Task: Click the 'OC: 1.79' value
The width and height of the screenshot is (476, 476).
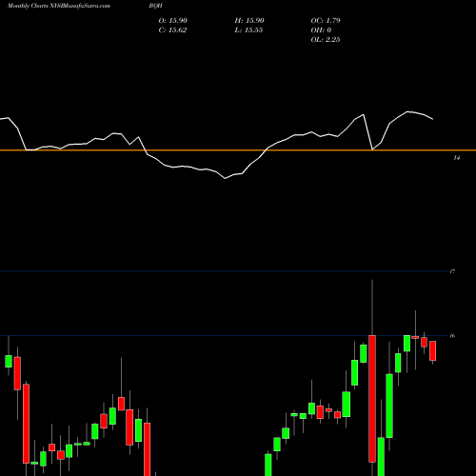Action: tap(326, 21)
